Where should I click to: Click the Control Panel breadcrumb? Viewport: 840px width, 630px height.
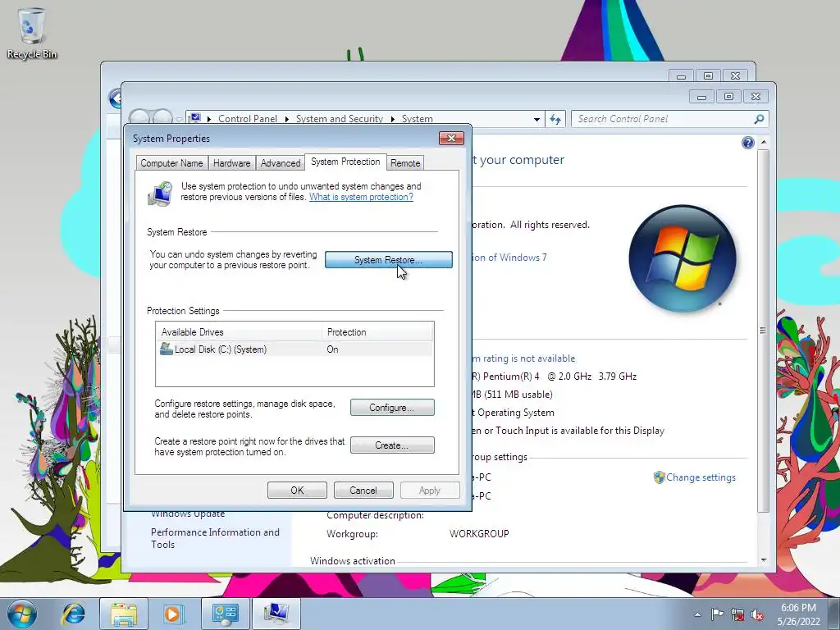click(248, 119)
